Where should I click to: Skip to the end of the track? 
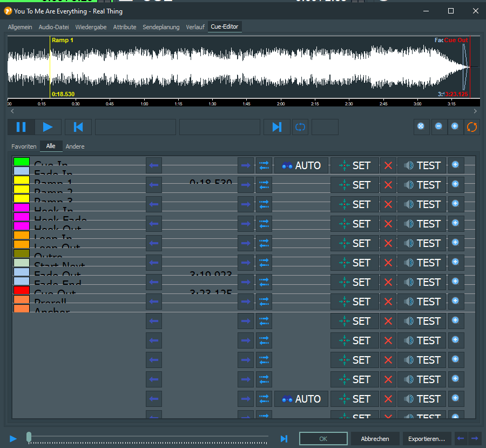tap(276, 127)
